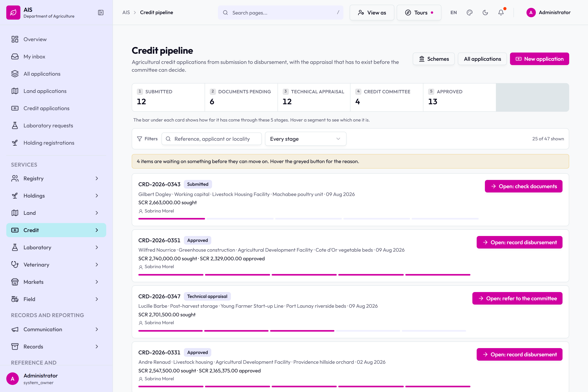Open the Tours button
The image size is (588, 392).
pos(419,13)
